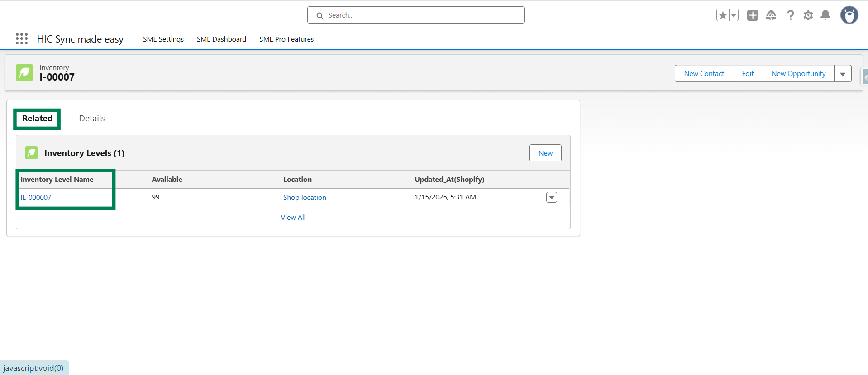
Task: Open the IL-000007 inventory level link
Action: point(36,198)
